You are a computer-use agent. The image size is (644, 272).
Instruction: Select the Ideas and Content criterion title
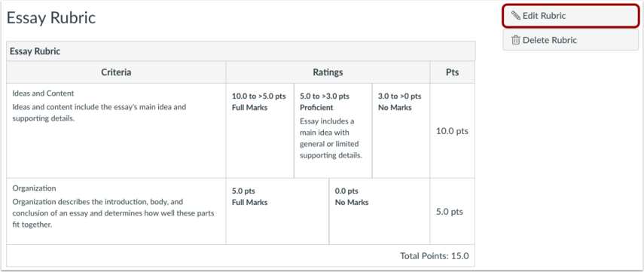[x=43, y=93]
